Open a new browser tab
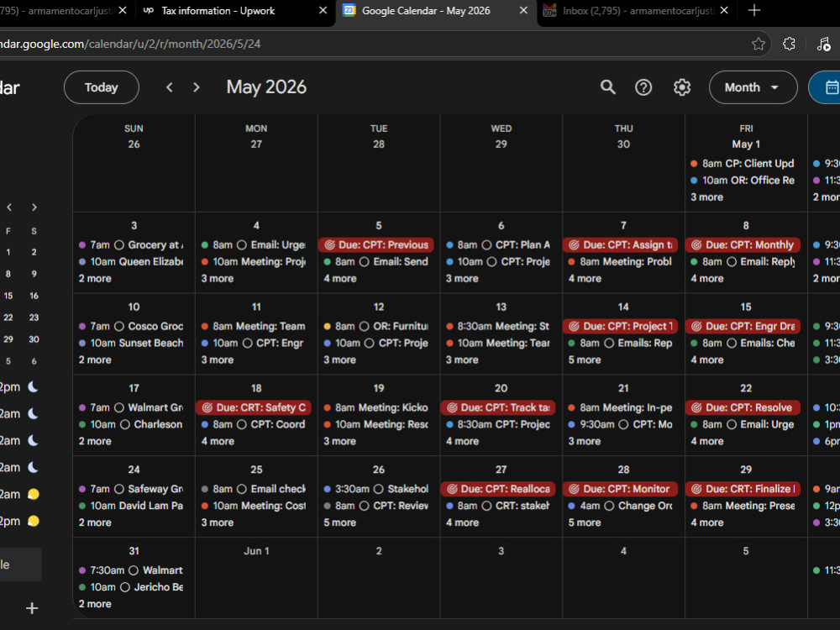This screenshot has height=630, width=840. point(753,11)
